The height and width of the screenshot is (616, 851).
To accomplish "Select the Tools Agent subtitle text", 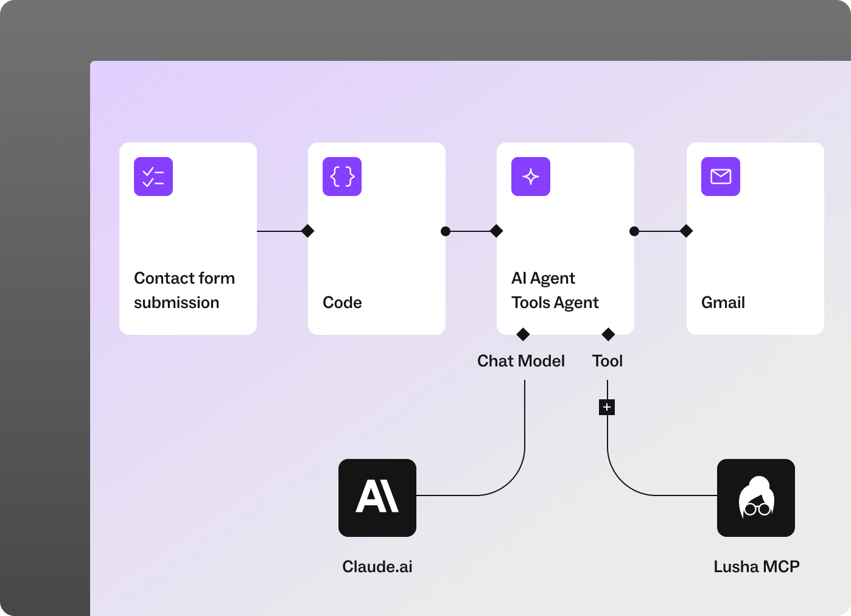I will 555,303.
